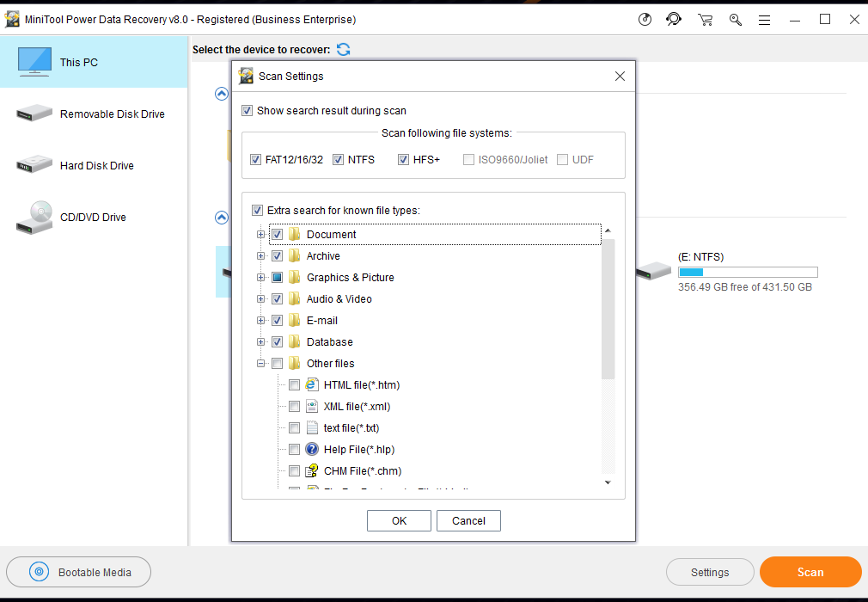Collapse the upper device section chevron
The image size is (868, 602).
(x=222, y=94)
